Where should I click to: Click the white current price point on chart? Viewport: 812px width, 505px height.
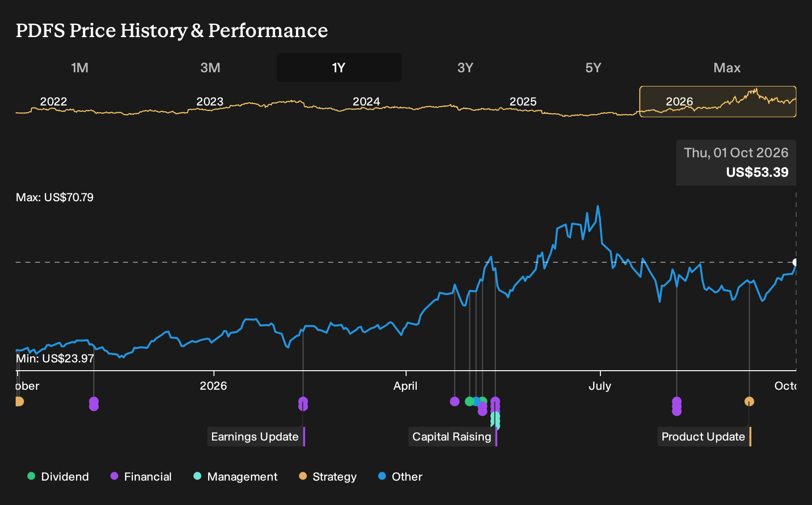pos(795,262)
